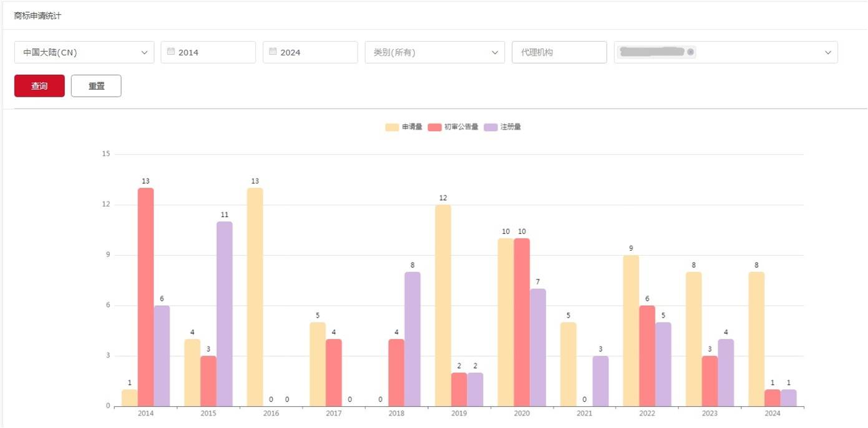
Task: Click the calendar icon in the 2014 field
Action: [171, 52]
